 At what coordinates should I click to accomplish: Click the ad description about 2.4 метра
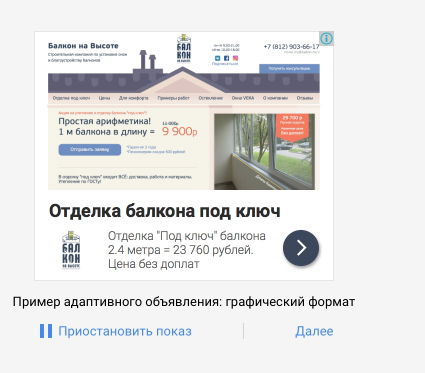[x=187, y=250]
